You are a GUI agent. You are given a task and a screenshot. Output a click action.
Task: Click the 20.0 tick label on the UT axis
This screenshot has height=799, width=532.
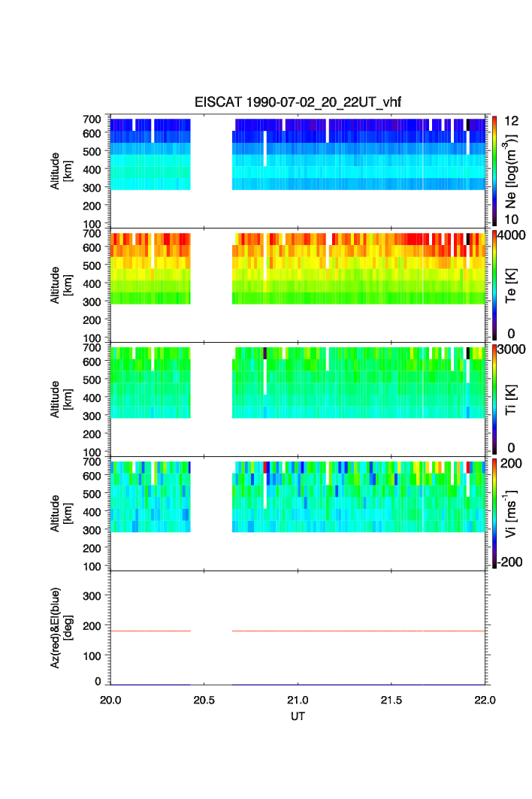(110, 700)
